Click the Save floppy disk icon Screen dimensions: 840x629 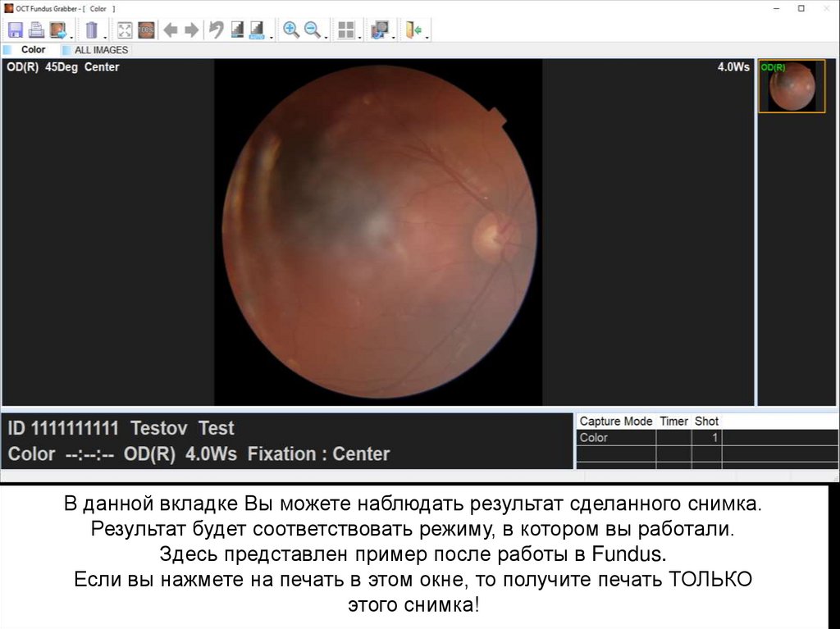[16, 30]
